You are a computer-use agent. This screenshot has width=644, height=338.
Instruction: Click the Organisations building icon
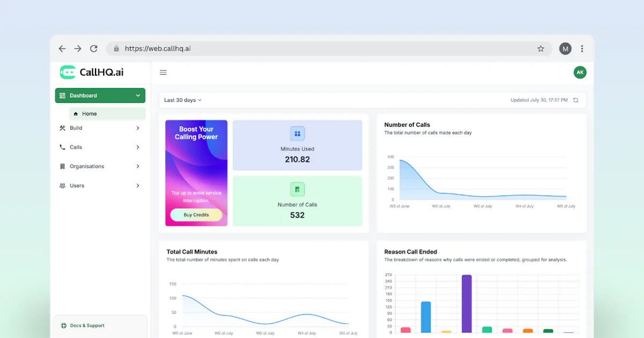(x=62, y=166)
